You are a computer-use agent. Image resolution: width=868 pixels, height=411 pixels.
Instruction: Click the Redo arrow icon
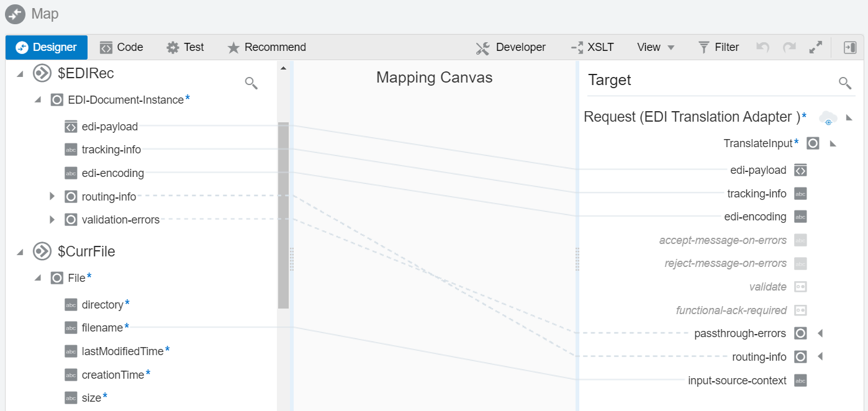789,47
